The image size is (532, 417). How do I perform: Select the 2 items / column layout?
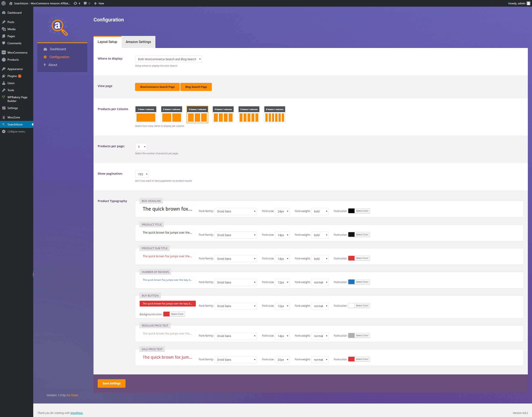[171, 114]
